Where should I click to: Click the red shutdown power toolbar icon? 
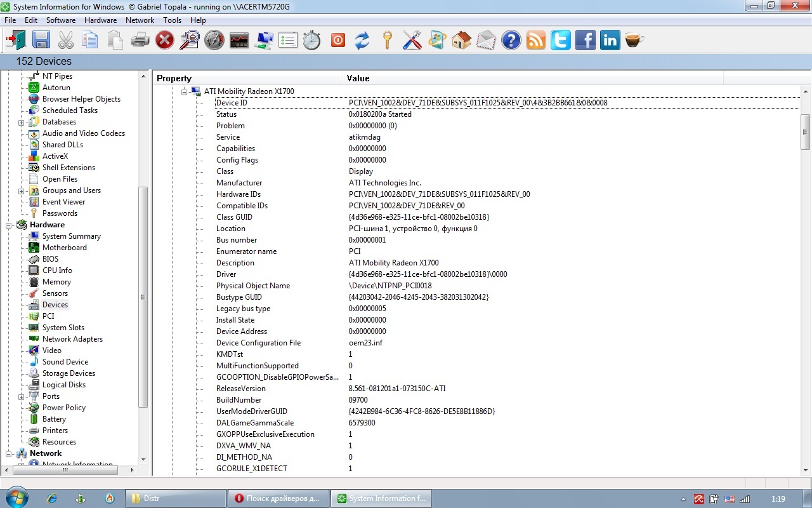click(337, 41)
